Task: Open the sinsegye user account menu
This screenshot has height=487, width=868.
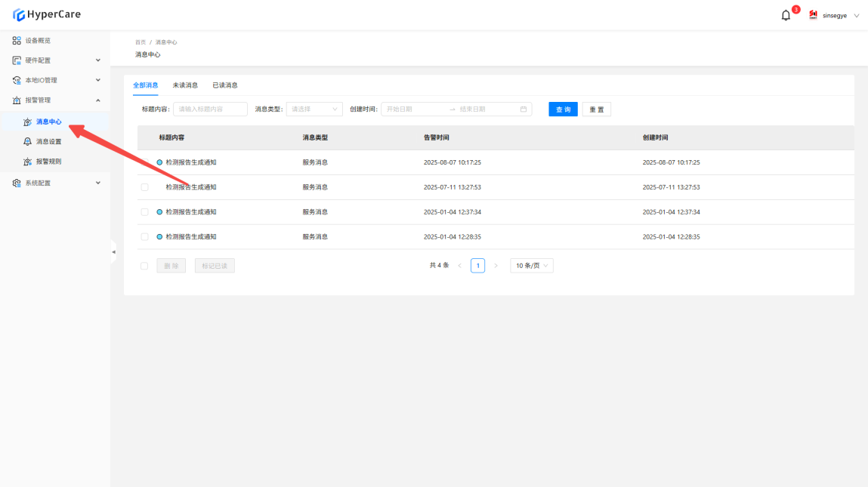Action: click(834, 15)
